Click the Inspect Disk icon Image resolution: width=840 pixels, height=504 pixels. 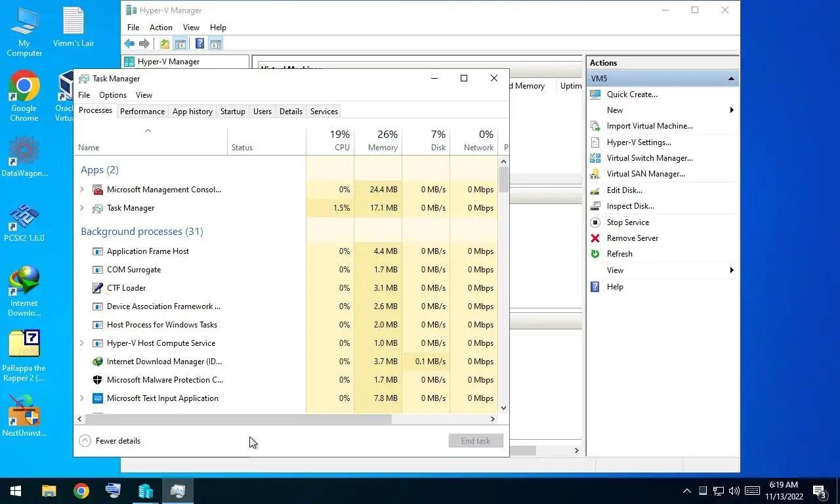tap(595, 206)
